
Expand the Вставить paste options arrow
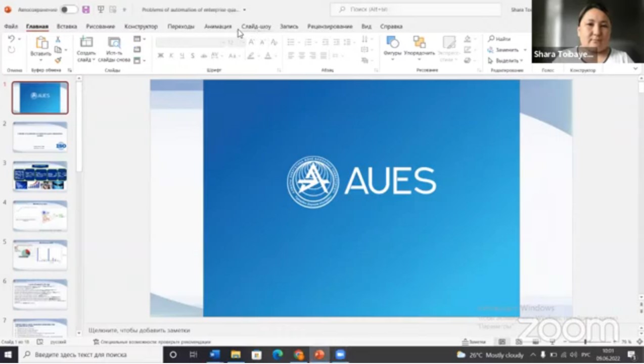pos(41,60)
